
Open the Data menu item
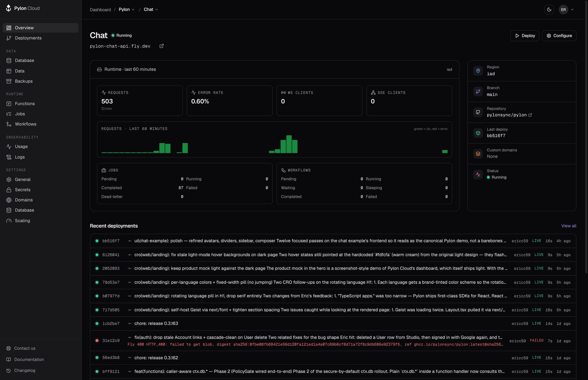(x=40, y=71)
